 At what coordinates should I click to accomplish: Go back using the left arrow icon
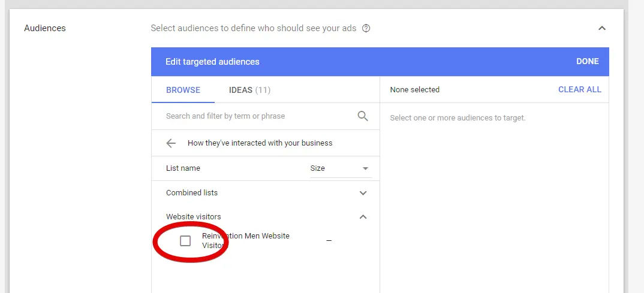tap(171, 143)
